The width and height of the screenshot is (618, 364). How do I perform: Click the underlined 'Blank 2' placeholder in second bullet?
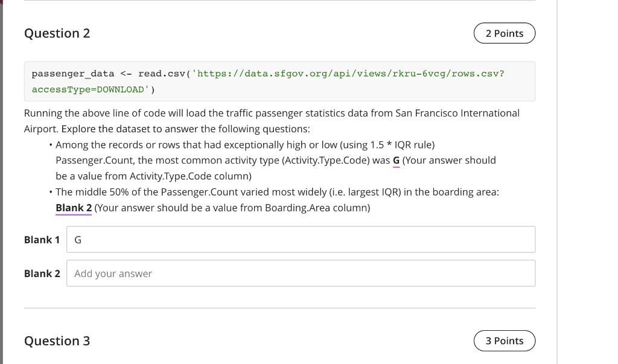74,208
